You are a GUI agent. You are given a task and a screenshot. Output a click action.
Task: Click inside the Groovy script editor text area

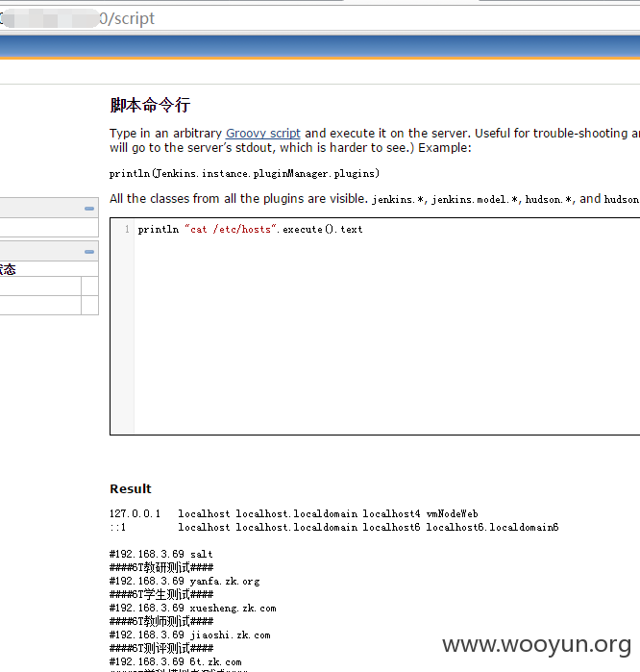pyautogui.click(x=385, y=326)
